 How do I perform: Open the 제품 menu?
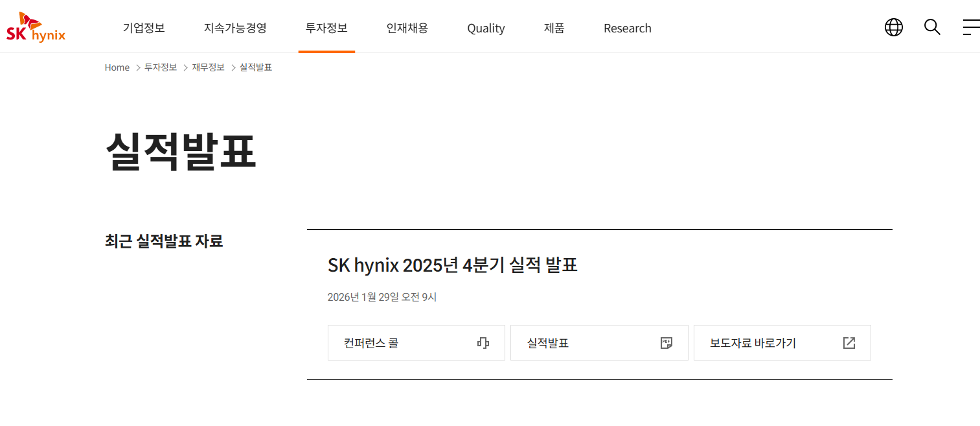click(x=554, y=28)
